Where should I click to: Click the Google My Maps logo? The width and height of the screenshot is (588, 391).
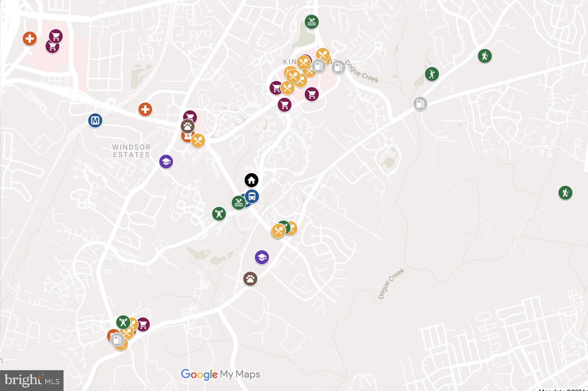coord(221,374)
